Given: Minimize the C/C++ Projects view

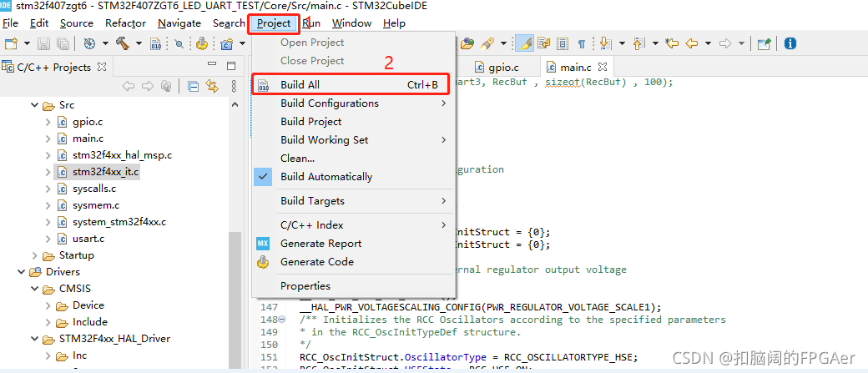Looking at the screenshot, I should click(212, 65).
